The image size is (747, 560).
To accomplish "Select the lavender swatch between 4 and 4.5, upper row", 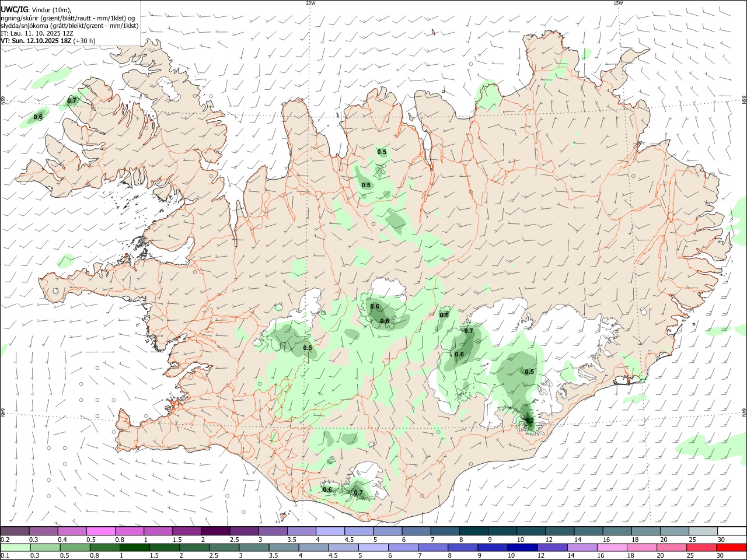I will point(330,531).
